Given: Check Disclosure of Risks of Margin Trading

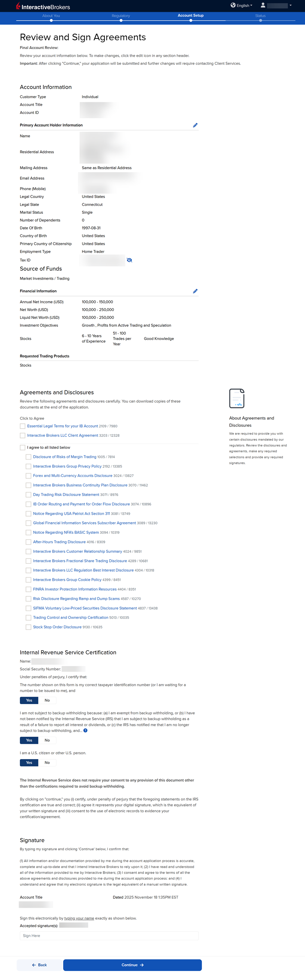Looking at the screenshot, I should [28, 457].
